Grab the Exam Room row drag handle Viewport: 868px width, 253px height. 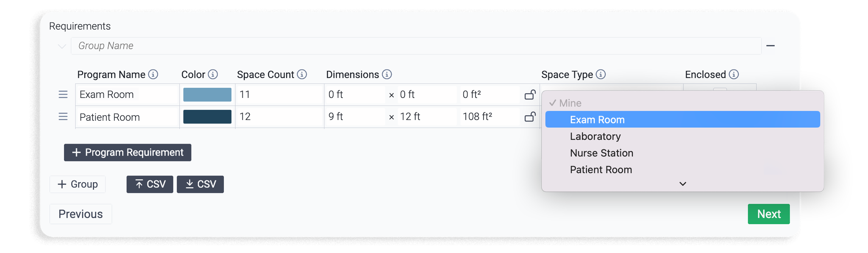coord(63,95)
